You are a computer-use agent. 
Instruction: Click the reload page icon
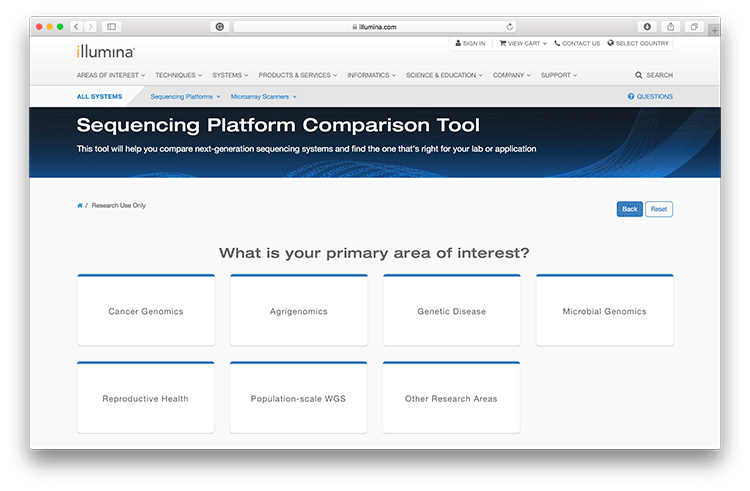[510, 27]
